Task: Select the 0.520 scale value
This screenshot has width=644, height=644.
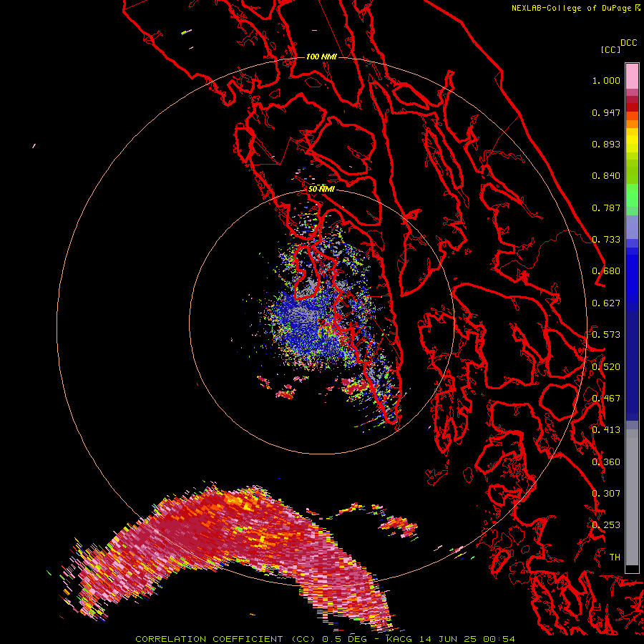Action: pyautogui.click(x=606, y=367)
